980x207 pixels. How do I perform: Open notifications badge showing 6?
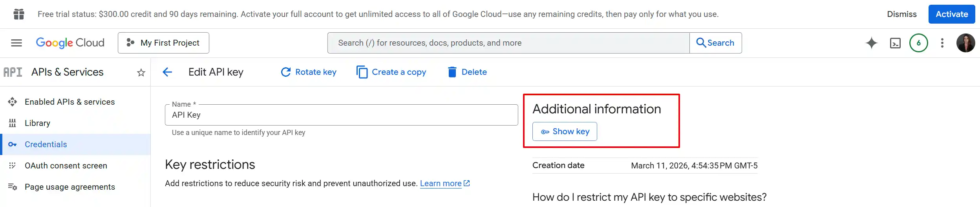[918, 43]
